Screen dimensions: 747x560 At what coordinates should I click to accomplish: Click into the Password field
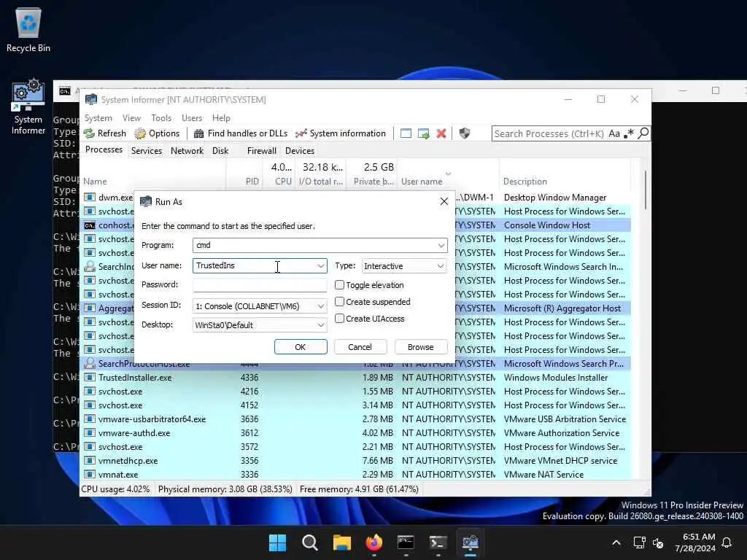pos(260,285)
